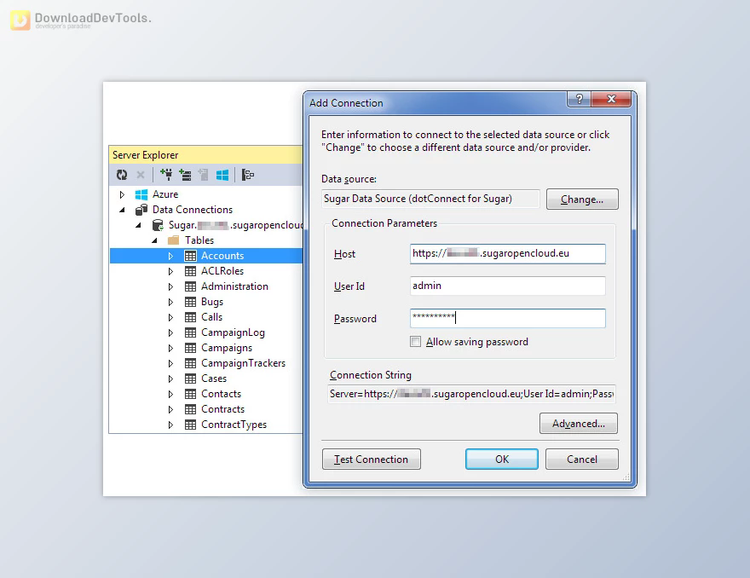This screenshot has width=750, height=578.
Task: Click the Cases table grid icon
Action: (190, 378)
